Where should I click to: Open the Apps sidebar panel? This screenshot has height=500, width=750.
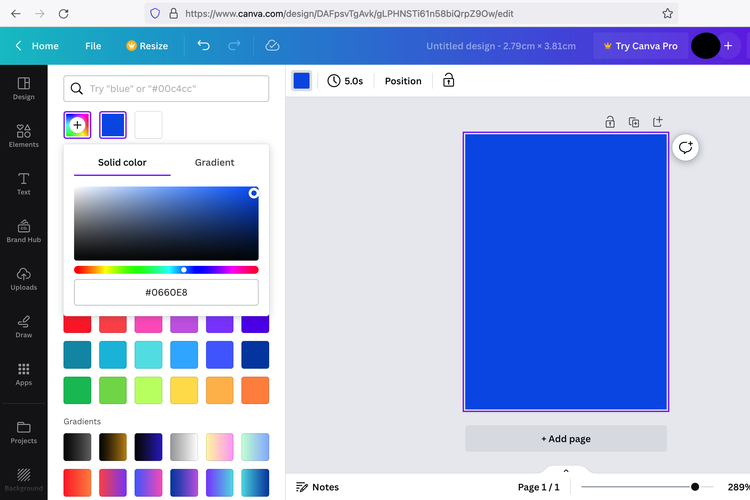point(23,374)
